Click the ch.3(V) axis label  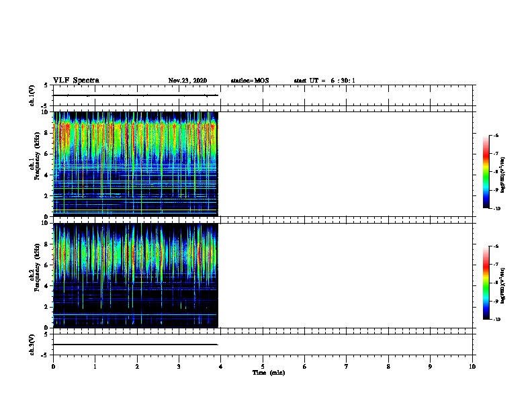click(32, 345)
